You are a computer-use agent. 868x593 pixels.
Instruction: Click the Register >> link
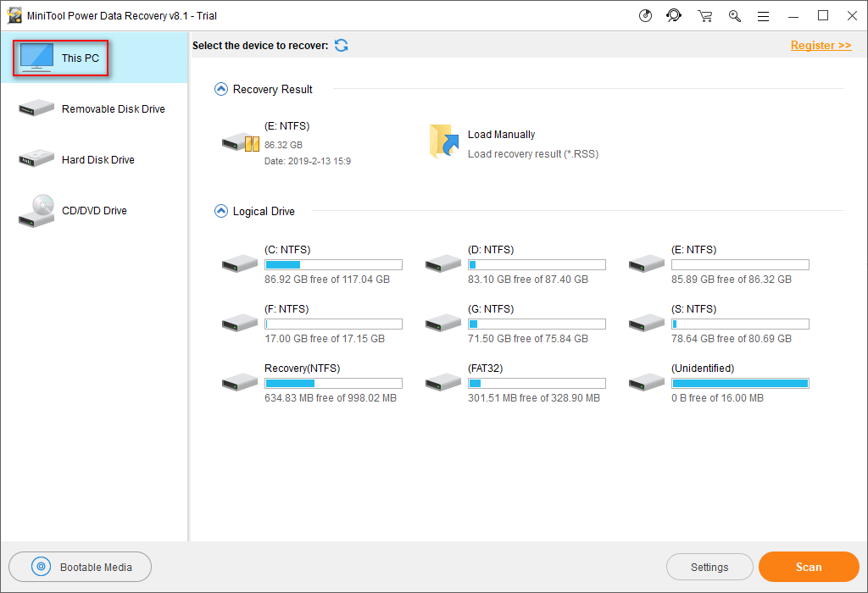(x=821, y=45)
